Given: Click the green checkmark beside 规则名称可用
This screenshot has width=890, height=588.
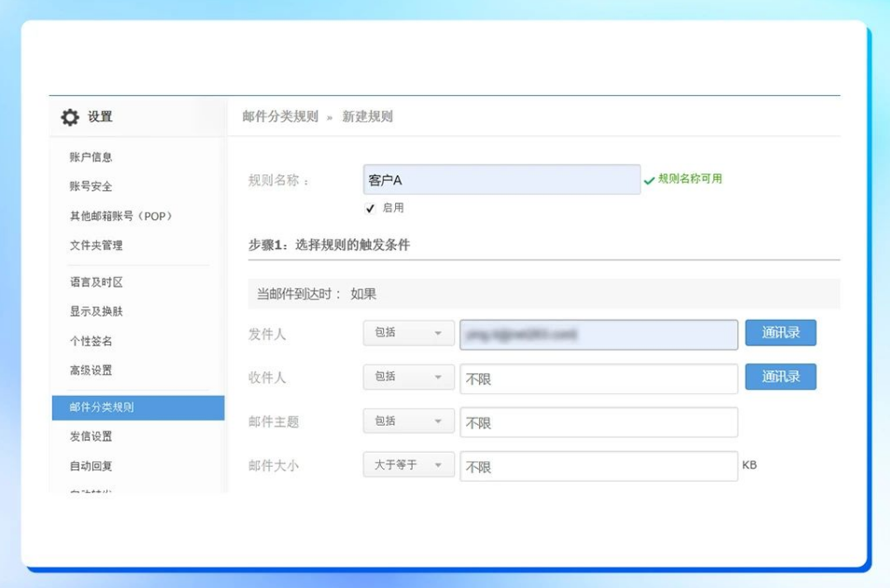Looking at the screenshot, I should tap(650, 180).
